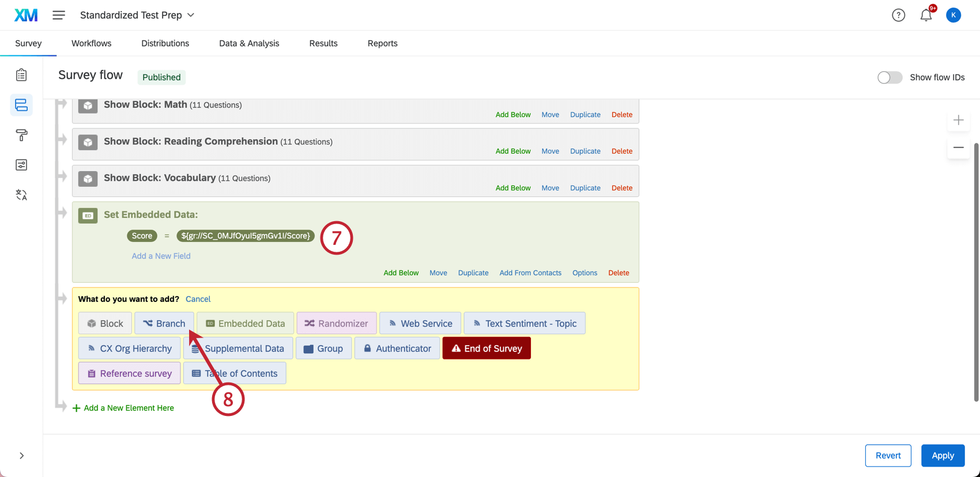Toggle Show flow IDs switch
Screen dimensions: 980x477
tap(889, 77)
